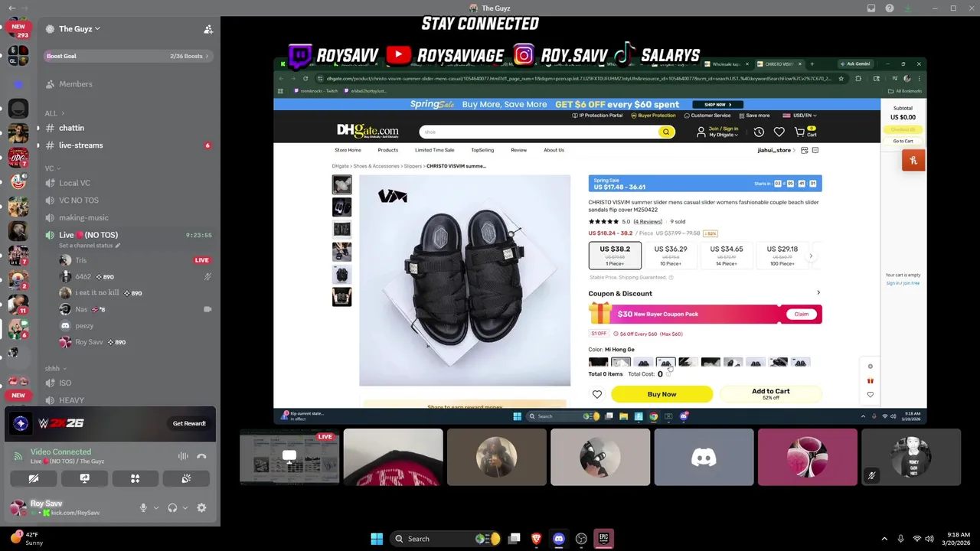This screenshot has width=980, height=551.
Task: Expand The Guyz server name dropdown
Action: tap(80, 29)
